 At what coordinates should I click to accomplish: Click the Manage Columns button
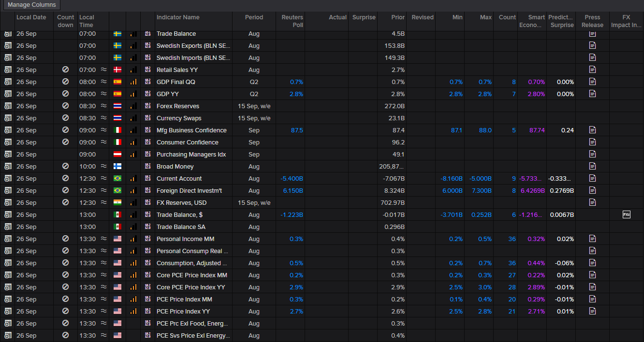click(x=32, y=5)
